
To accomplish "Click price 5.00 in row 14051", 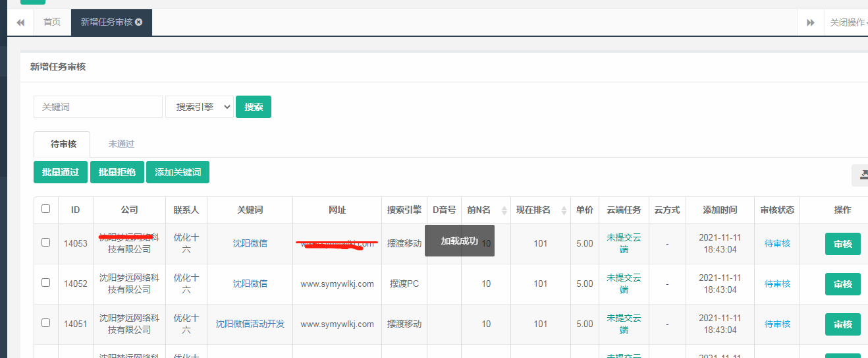I will tap(584, 324).
